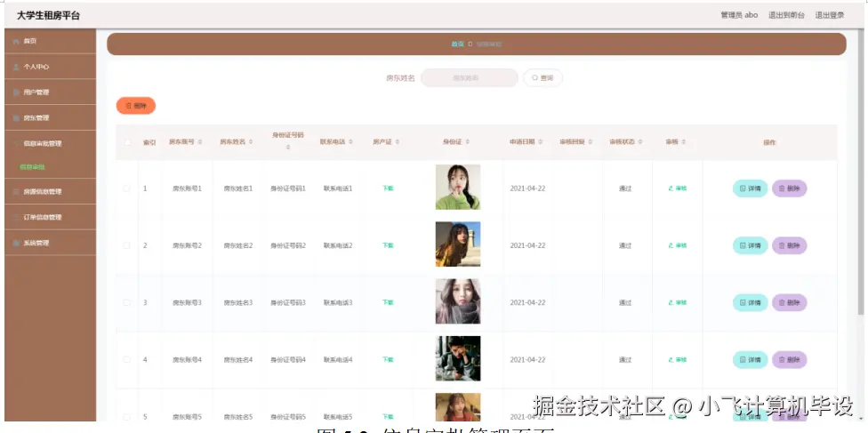Sort table by 房产证 column arrows
Image resolution: width=868 pixels, height=433 pixels.
click(397, 142)
